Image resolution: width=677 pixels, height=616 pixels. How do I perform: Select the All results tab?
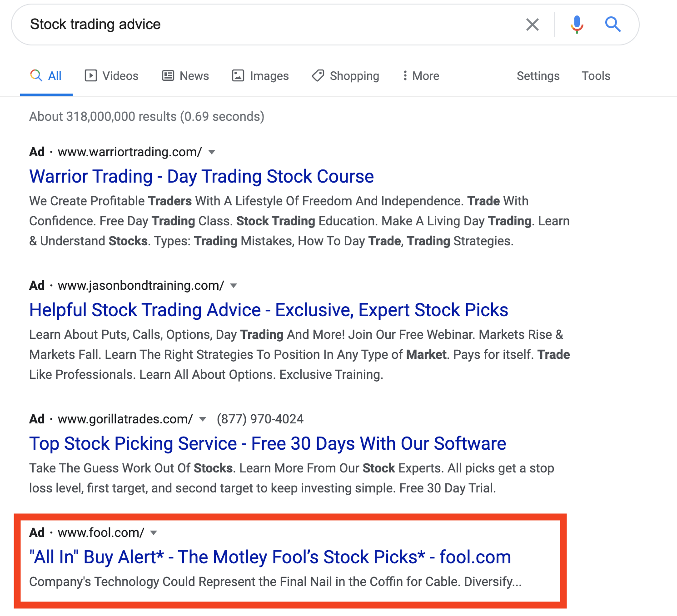point(46,76)
